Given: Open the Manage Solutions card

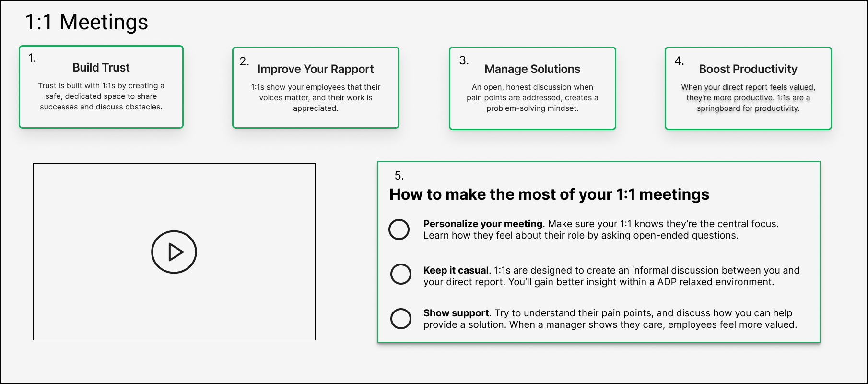Looking at the screenshot, I should (x=532, y=69).
